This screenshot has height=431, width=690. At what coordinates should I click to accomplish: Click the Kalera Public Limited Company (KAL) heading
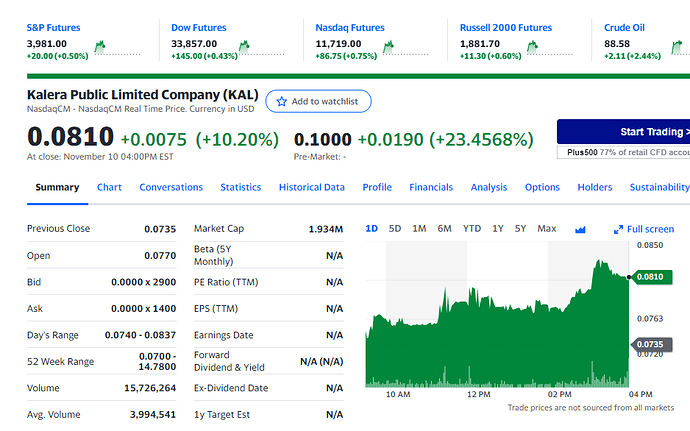tap(143, 95)
